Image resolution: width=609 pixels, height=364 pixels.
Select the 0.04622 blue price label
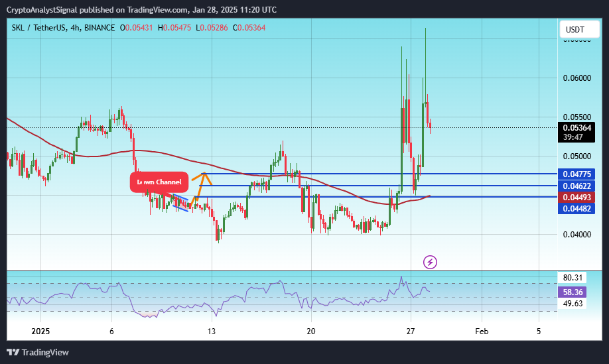click(x=576, y=186)
